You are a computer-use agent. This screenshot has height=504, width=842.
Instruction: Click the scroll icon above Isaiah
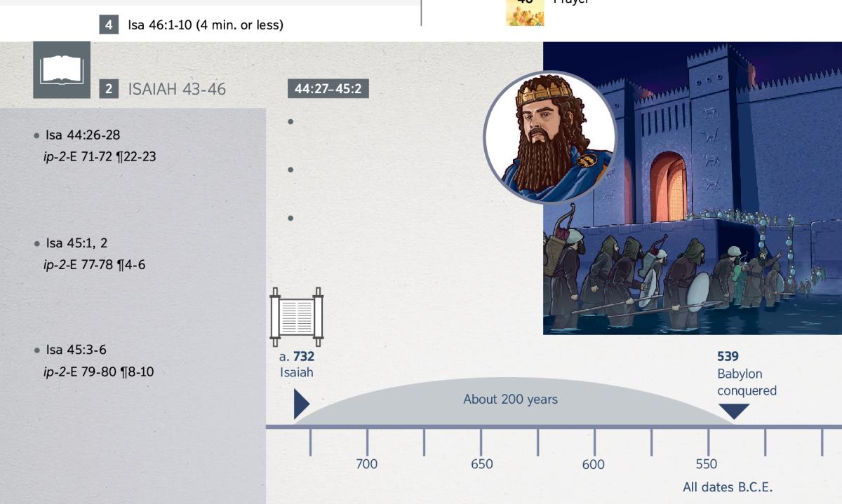tap(296, 317)
